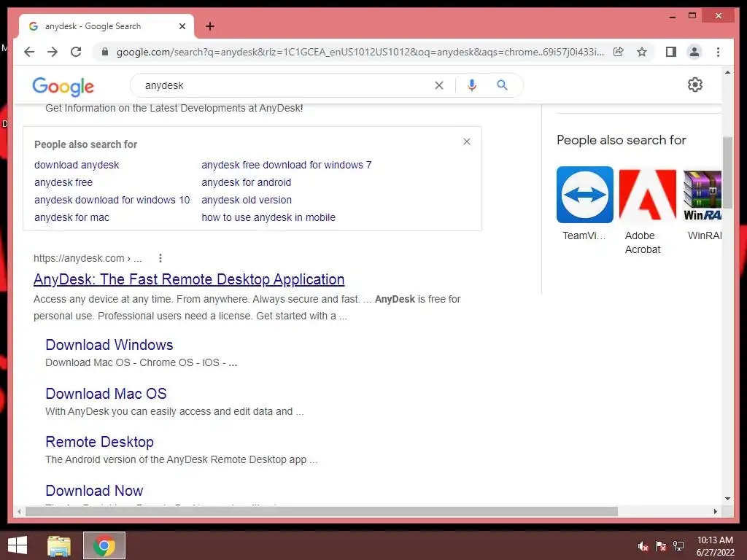Clear the Google search box text
Image resolution: width=747 pixels, height=560 pixels.
438,85
